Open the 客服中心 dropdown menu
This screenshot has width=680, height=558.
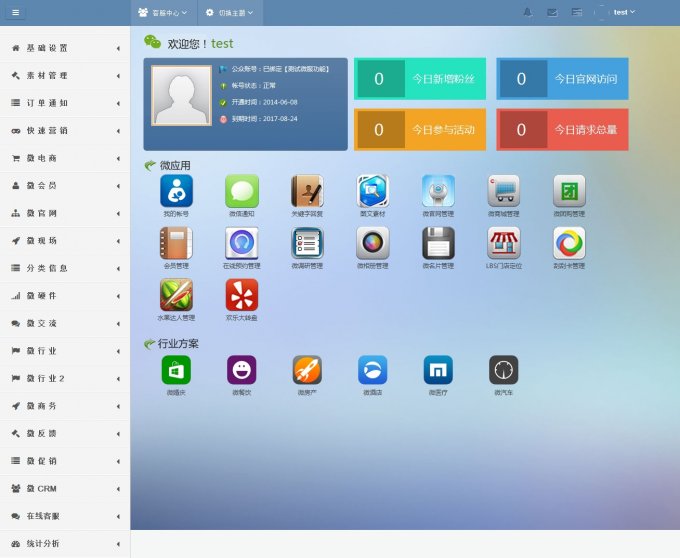tap(162, 12)
